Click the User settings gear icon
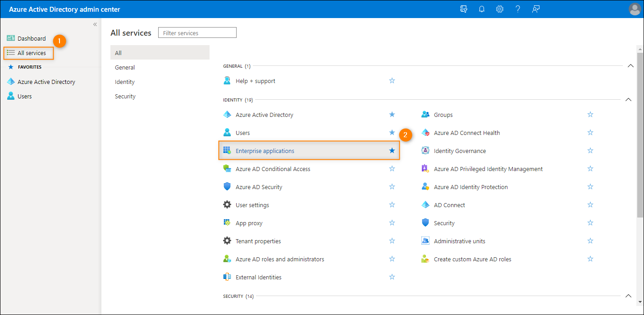Viewport: 644px width, 315px height. pos(227,205)
